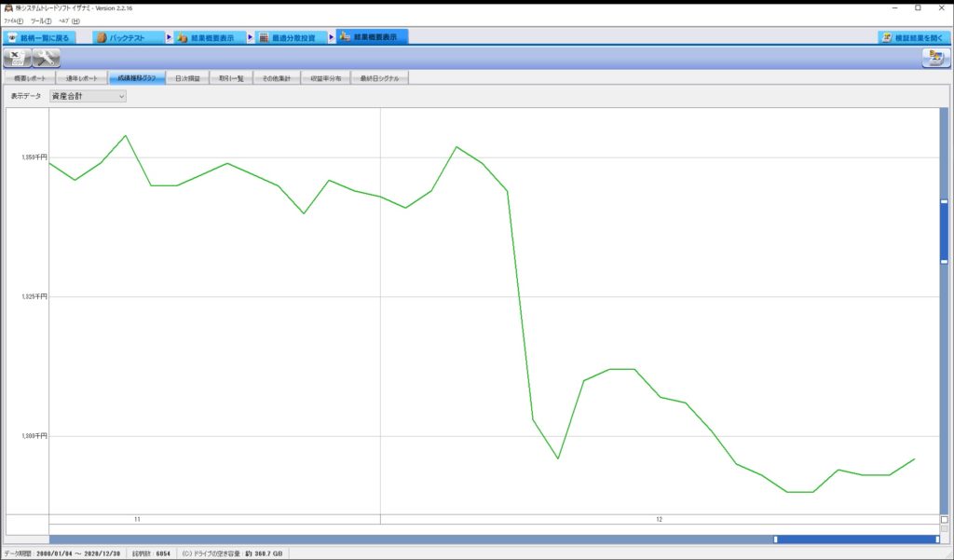This screenshot has height=560, width=954.
Task: Switch to the 取引一覧 tab
Action: (232, 78)
